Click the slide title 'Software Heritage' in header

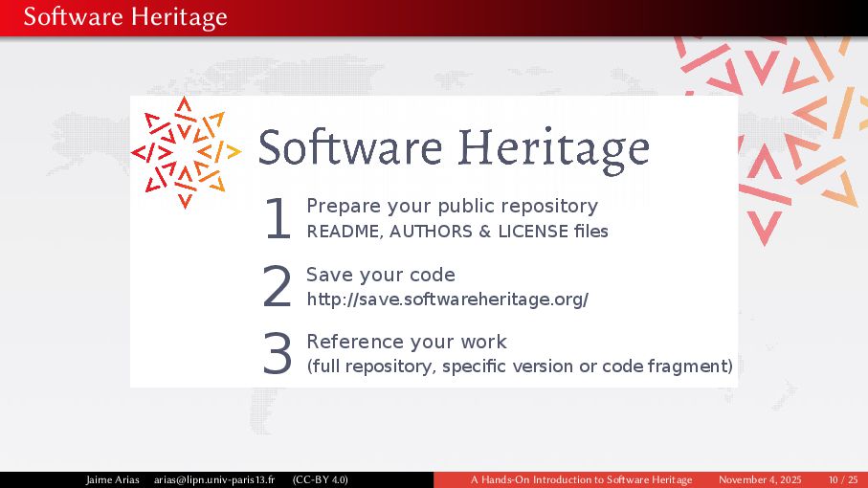coord(125,16)
